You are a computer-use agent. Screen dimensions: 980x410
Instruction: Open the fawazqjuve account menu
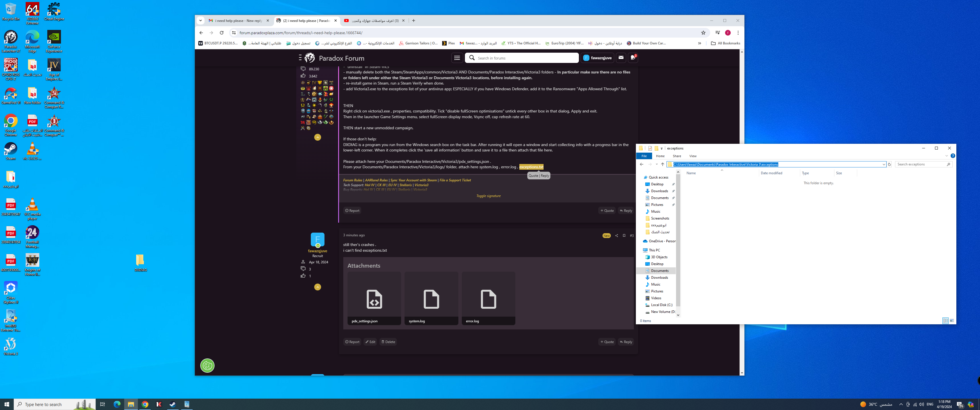coord(597,58)
